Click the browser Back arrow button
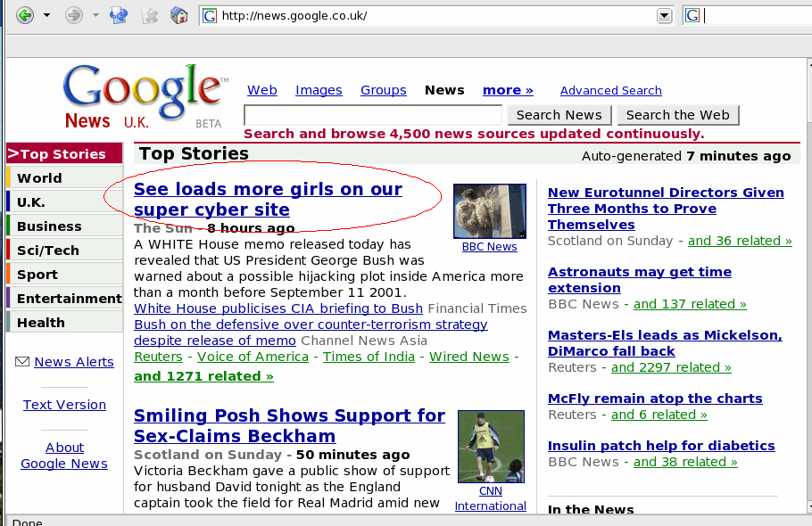Viewport: 812px width, 526px height. [x=24, y=15]
